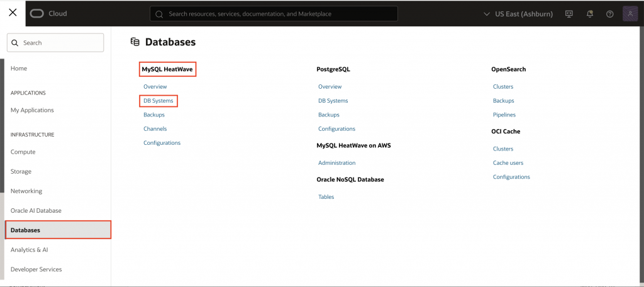
Task: Click the Databases heading icon
Action: point(135,42)
